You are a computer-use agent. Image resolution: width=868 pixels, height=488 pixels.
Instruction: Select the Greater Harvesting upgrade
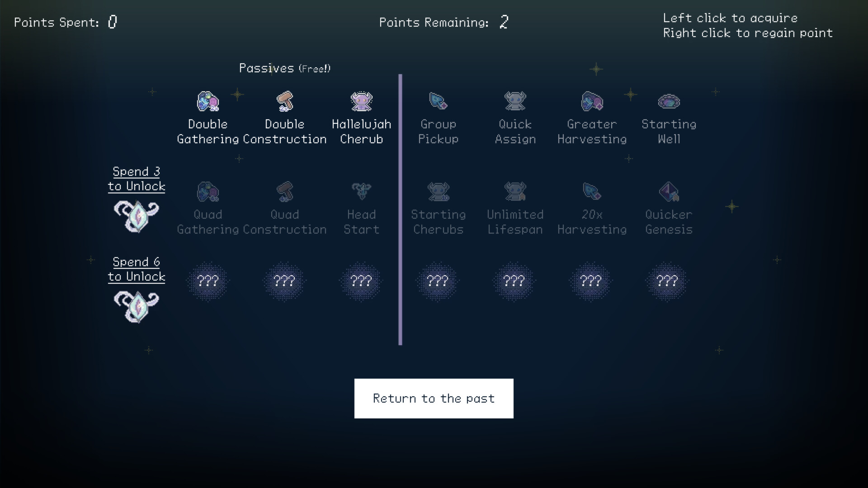(592, 102)
